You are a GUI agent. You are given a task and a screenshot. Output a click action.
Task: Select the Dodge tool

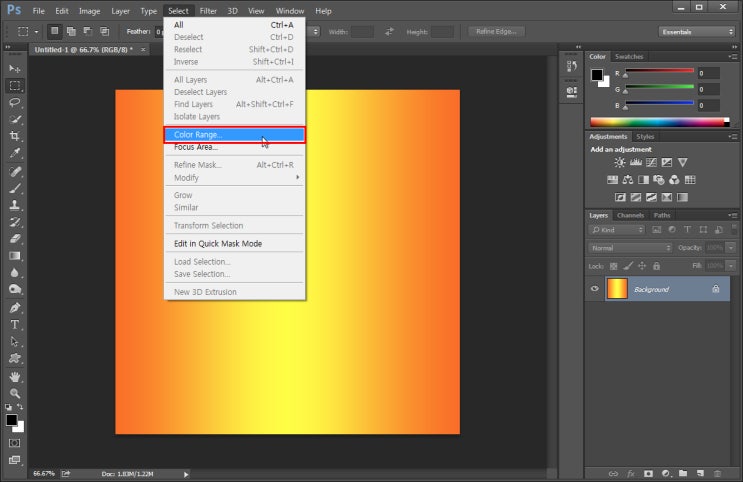coord(15,289)
